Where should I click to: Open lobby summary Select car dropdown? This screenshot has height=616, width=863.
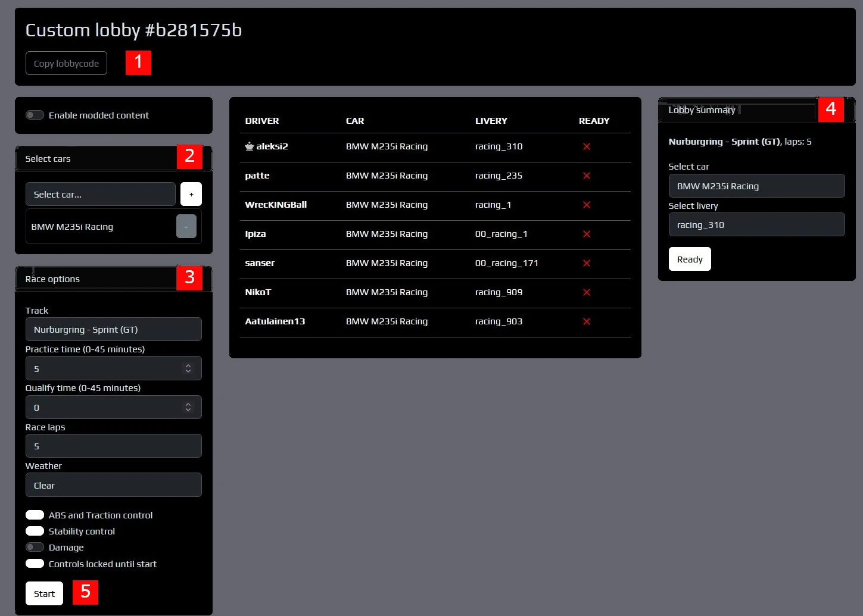click(x=756, y=186)
